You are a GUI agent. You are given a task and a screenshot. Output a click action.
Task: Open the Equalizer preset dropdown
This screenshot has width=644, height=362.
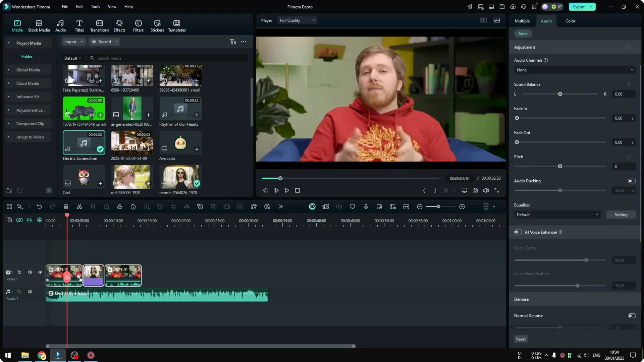[x=557, y=215]
